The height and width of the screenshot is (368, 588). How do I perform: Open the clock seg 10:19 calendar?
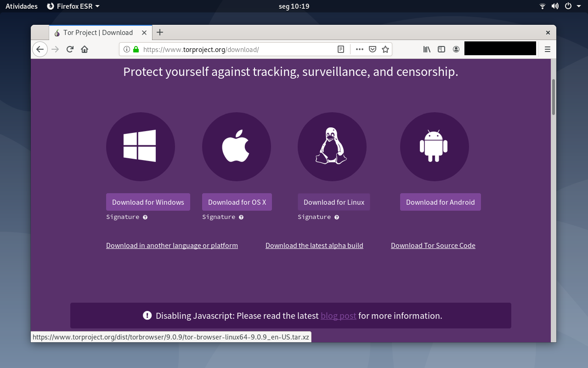(x=294, y=6)
